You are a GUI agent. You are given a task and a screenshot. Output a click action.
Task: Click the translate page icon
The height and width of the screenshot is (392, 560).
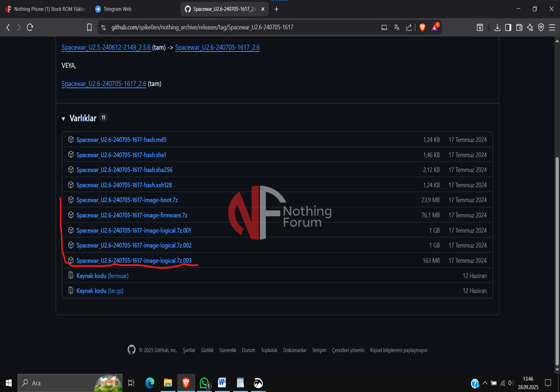[396, 27]
